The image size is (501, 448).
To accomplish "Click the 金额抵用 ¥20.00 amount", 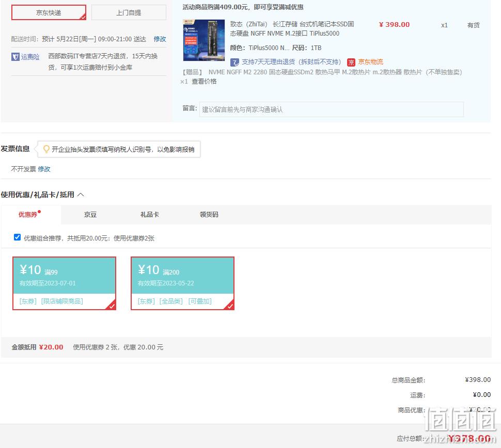I will (x=51, y=347).
